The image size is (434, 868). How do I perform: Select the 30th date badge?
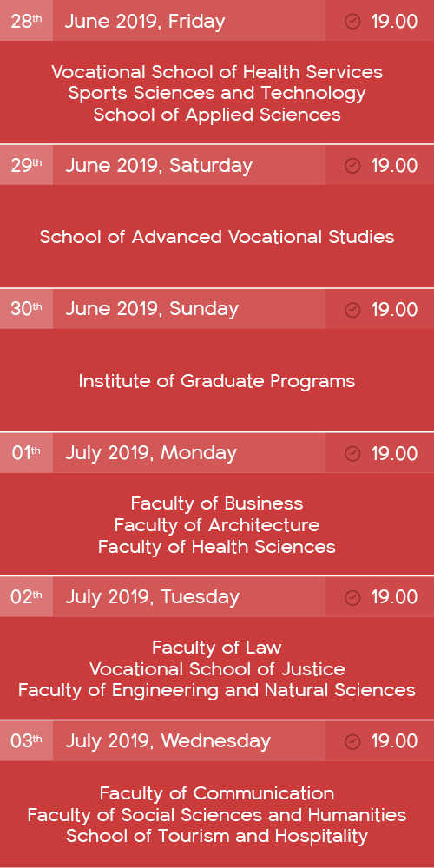(x=26, y=309)
